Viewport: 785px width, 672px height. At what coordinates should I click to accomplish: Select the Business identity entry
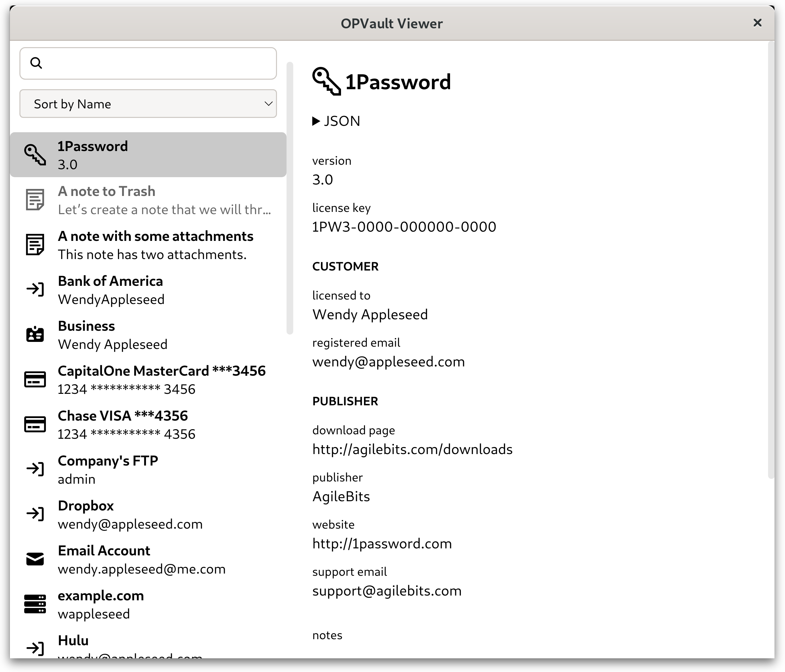[148, 335]
